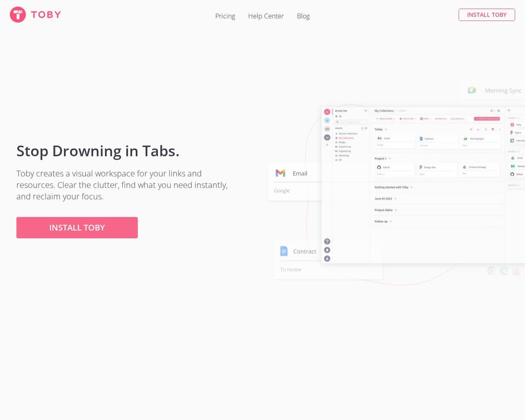
Task: Click the pink create collection button
Action: [487, 119]
